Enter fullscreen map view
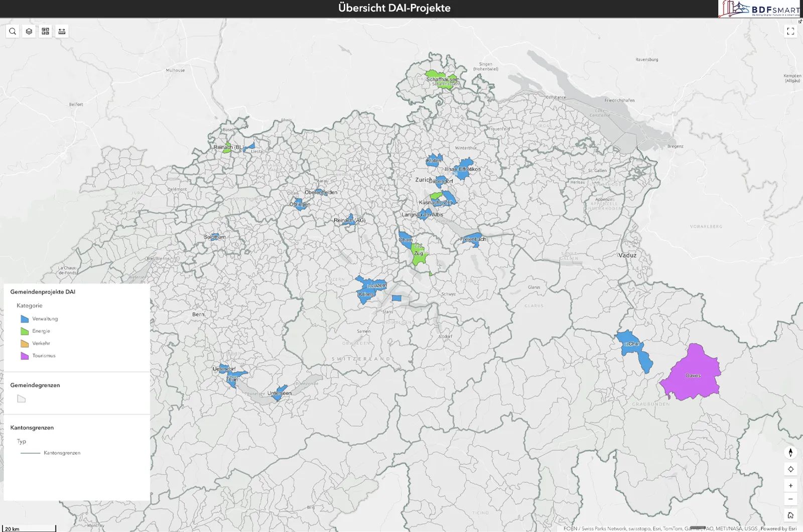Viewport: 803px width, 532px height. click(x=790, y=31)
